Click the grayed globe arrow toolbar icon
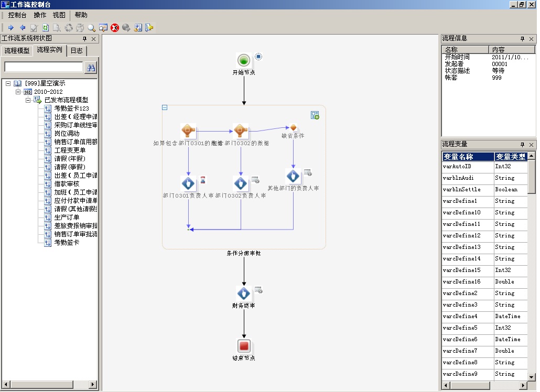Screen dimensions: 540x392 tap(126, 28)
